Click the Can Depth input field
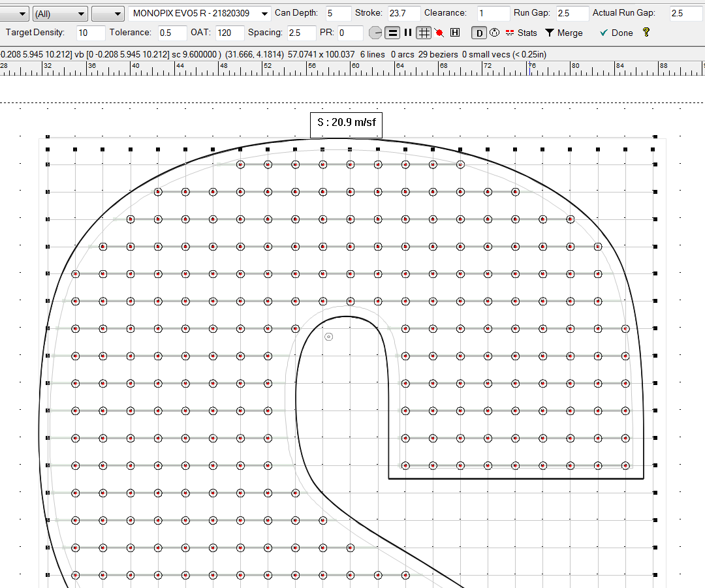Image resolution: width=705 pixels, height=588 pixels. click(338, 14)
